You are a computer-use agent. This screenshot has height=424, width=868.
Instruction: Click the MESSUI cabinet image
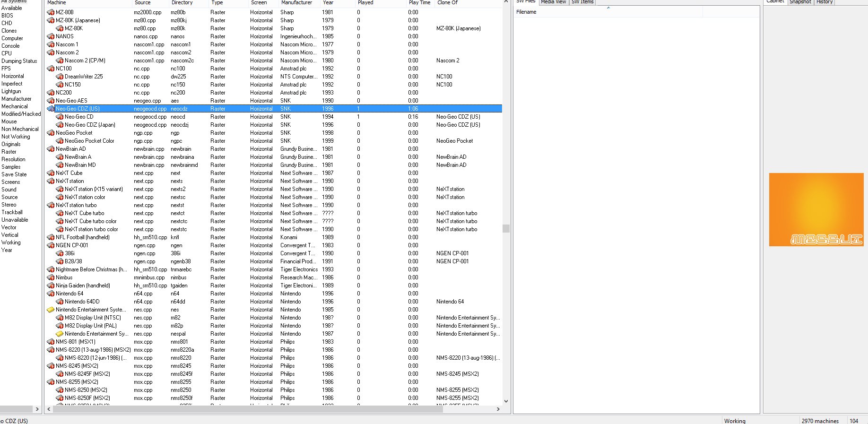click(816, 209)
